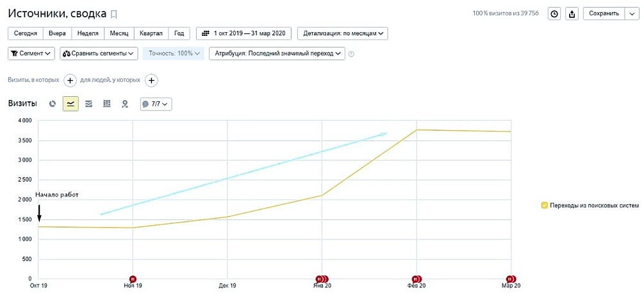Select the Вчера period tab
This screenshot has width=644, height=308.
[x=57, y=33]
